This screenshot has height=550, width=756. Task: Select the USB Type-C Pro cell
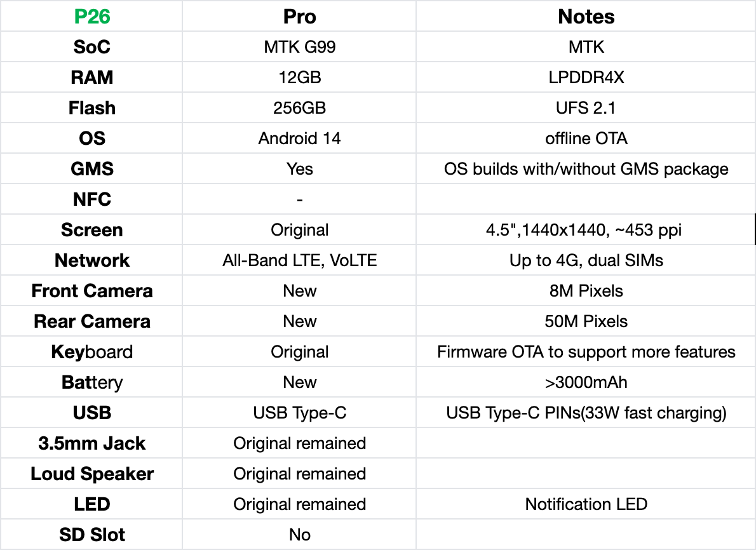tap(299, 413)
